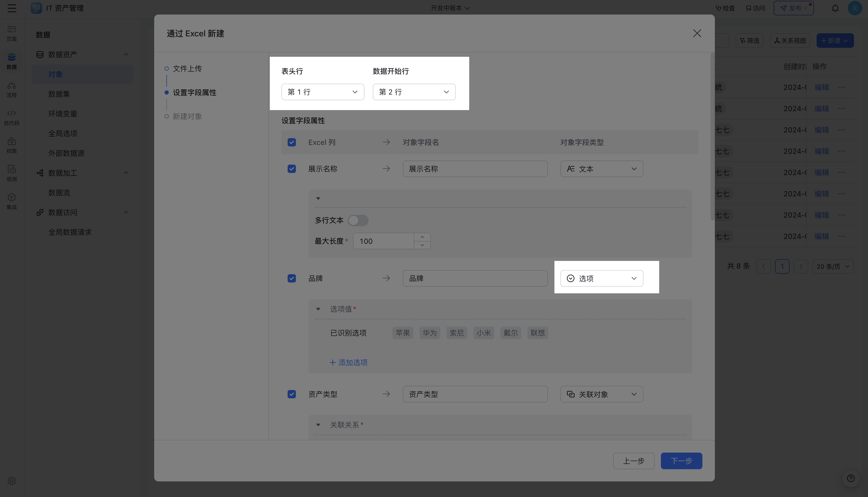Open the user avatar menu
This screenshot has width=868, height=497.
(x=855, y=8)
